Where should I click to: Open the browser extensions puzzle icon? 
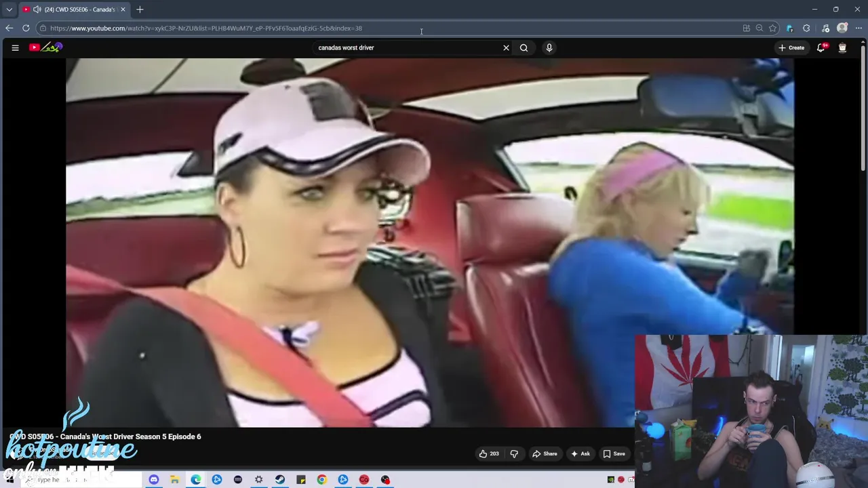coord(806,28)
